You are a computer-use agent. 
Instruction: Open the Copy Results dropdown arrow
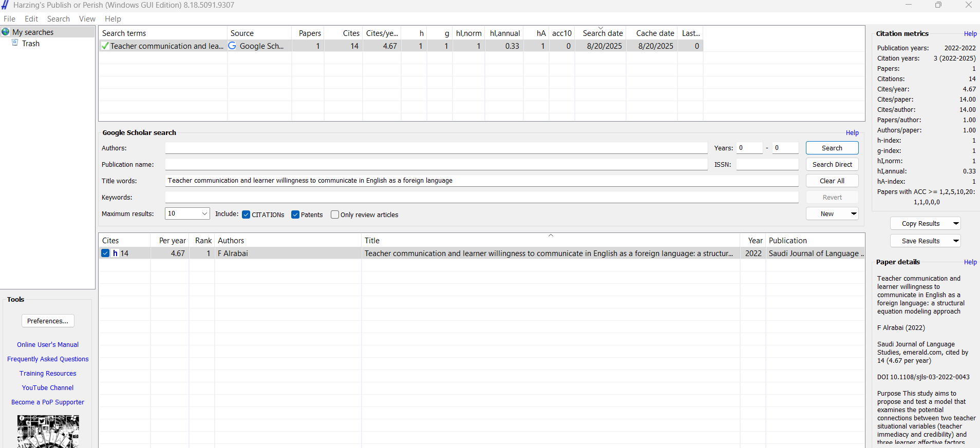[956, 223]
